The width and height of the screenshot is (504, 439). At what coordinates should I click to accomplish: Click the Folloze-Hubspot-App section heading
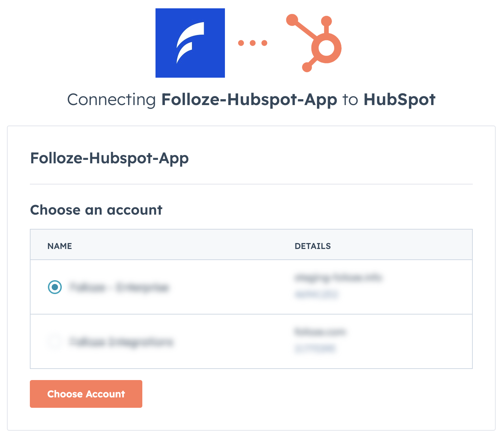pyautogui.click(x=109, y=158)
